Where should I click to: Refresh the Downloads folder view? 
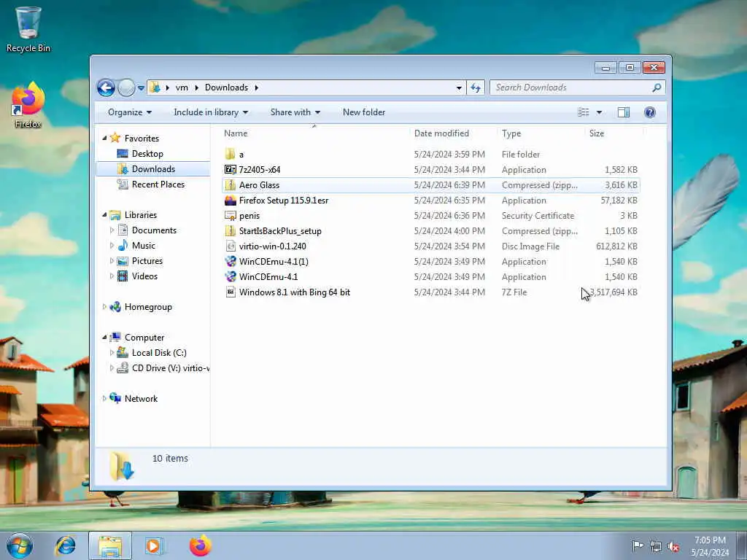476,87
